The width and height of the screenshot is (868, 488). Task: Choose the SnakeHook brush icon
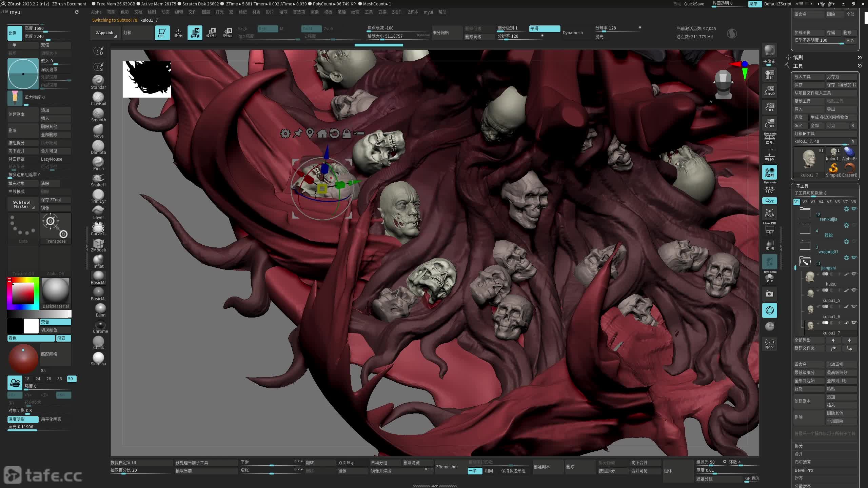tap(98, 179)
